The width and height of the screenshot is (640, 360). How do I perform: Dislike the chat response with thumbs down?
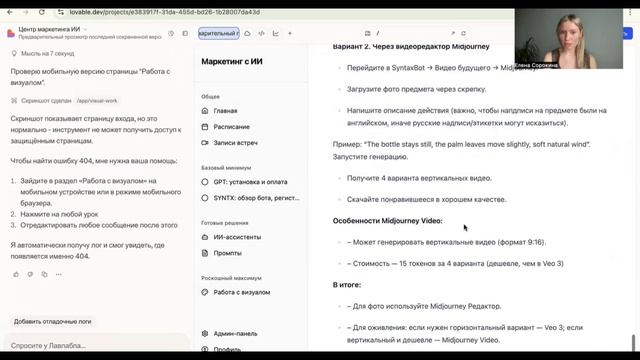coord(30,275)
